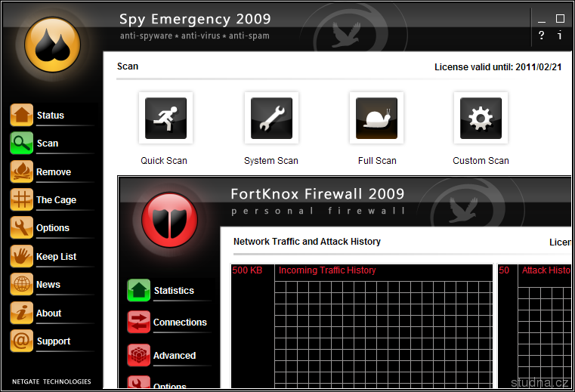Open The Cage menu label
Viewport: 575px width, 392px height.
coord(56,200)
